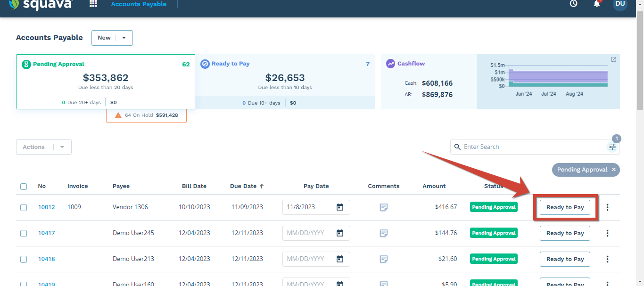Open the Accounts Payable header tab
Image resolution: width=644 pixels, height=286 pixels.
[139, 4]
